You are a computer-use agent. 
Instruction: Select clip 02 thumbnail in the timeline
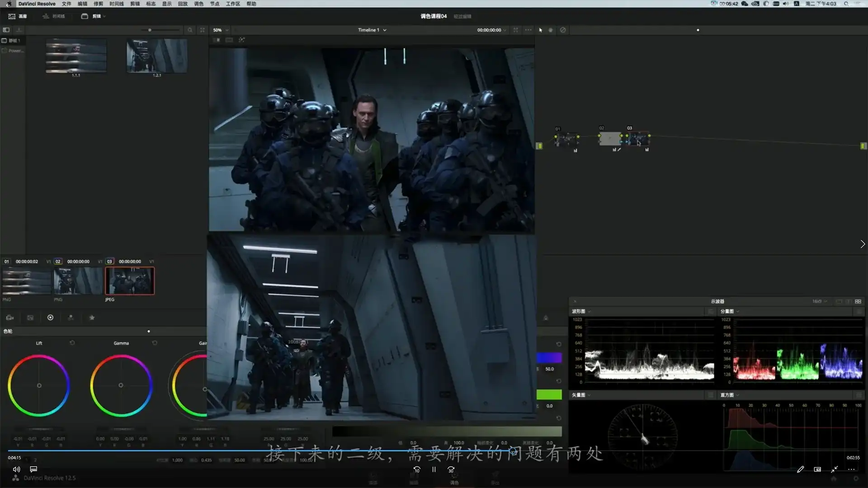pyautogui.click(x=78, y=281)
